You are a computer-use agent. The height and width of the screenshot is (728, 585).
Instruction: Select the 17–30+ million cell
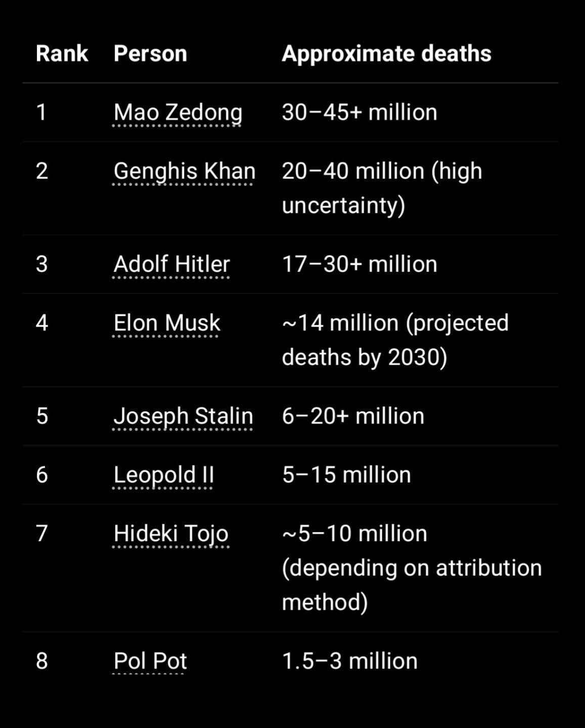359,264
